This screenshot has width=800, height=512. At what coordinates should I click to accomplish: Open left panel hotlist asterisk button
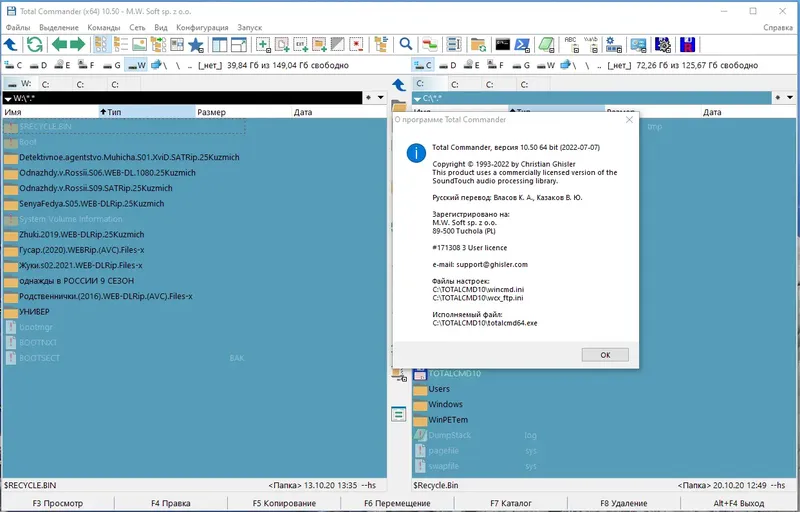[368, 97]
